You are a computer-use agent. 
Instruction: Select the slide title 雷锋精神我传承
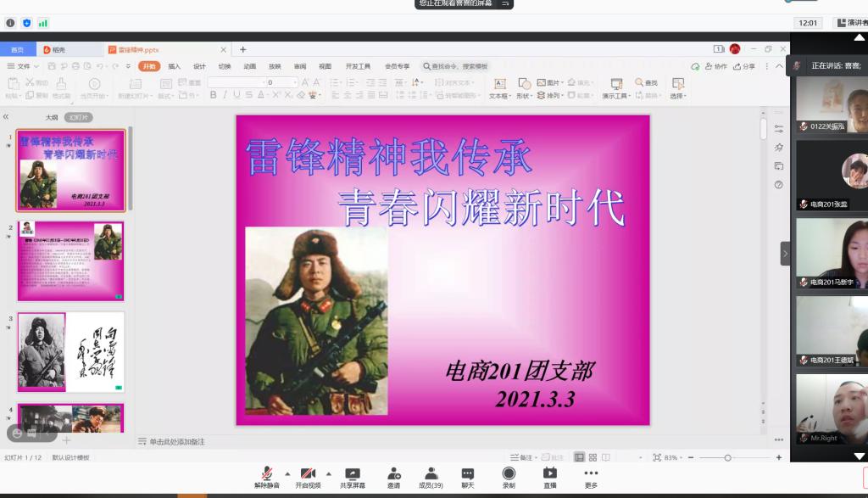[389, 157]
